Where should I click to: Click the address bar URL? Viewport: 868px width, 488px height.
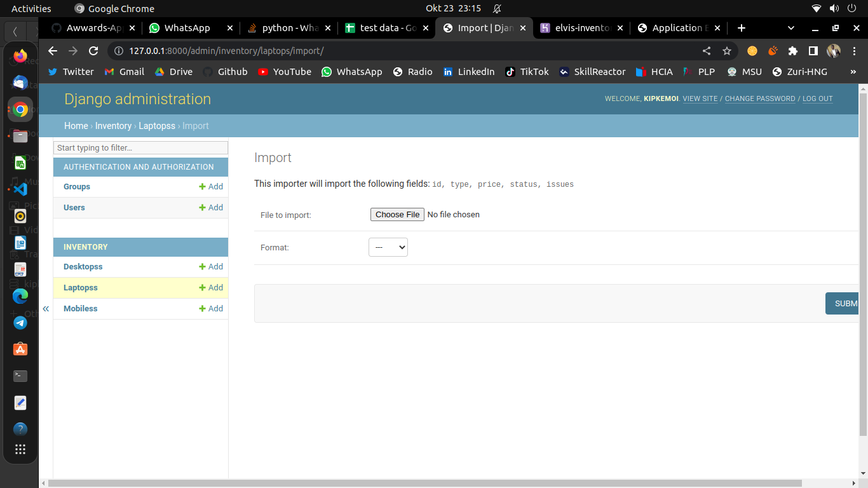click(x=226, y=51)
